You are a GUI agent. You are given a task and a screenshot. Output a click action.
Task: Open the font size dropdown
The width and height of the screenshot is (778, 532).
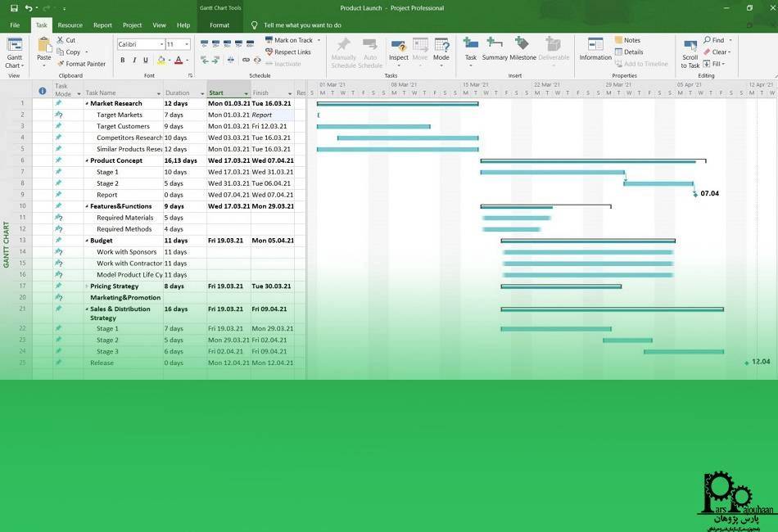(187, 45)
